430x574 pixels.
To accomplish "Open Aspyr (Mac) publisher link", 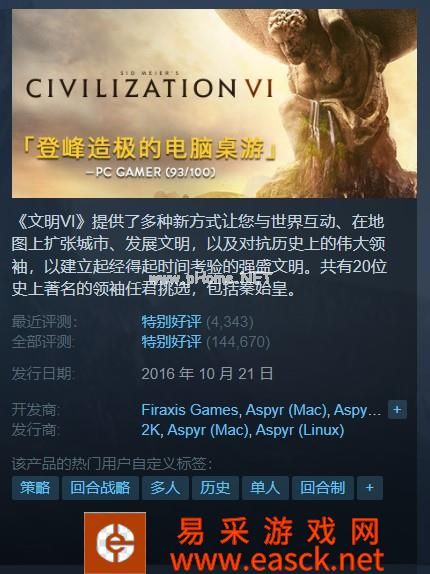I will pos(208,430).
